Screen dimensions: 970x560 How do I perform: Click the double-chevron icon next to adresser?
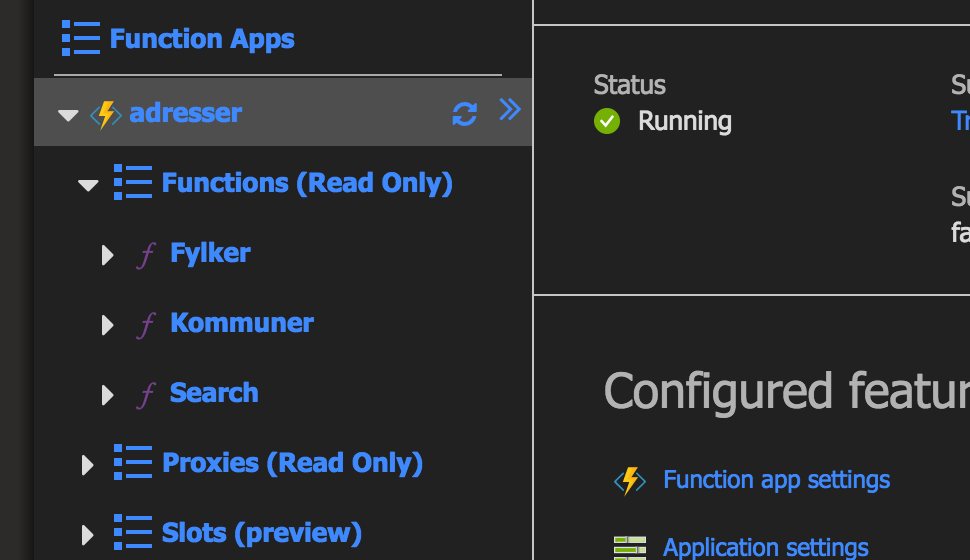[x=510, y=109]
